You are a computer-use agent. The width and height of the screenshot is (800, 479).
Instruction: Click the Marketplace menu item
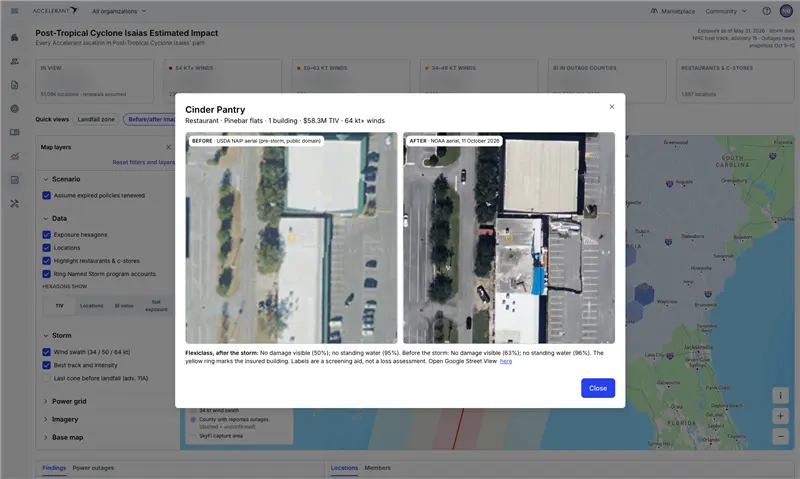pos(672,11)
